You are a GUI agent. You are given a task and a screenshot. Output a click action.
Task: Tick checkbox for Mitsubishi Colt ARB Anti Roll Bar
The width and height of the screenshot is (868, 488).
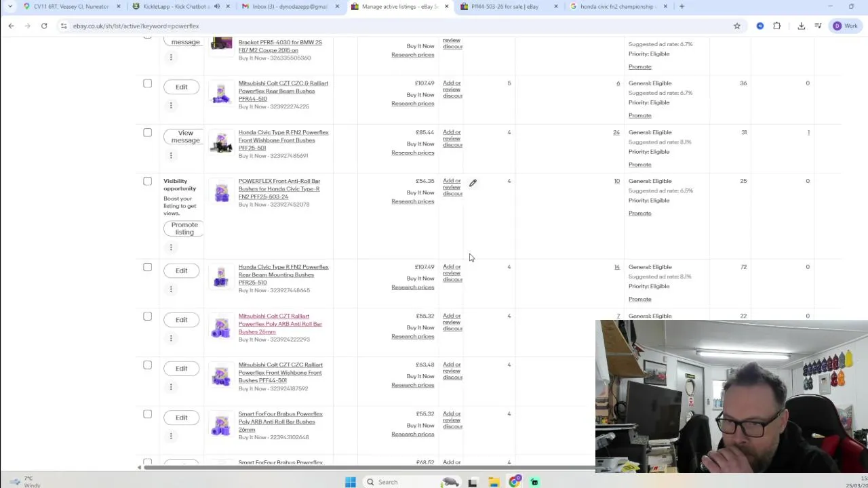[x=147, y=316]
